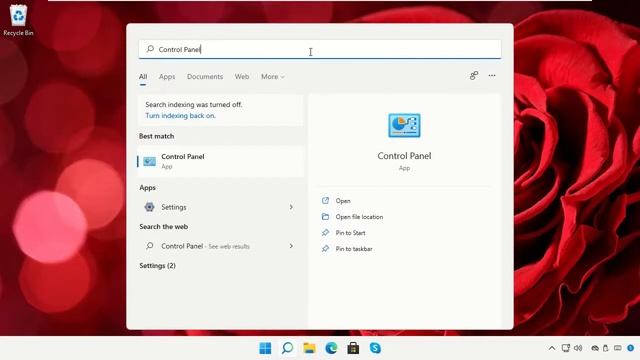The height and width of the screenshot is (360, 640).
Task: Click Open in the preview pane
Action: click(x=343, y=201)
